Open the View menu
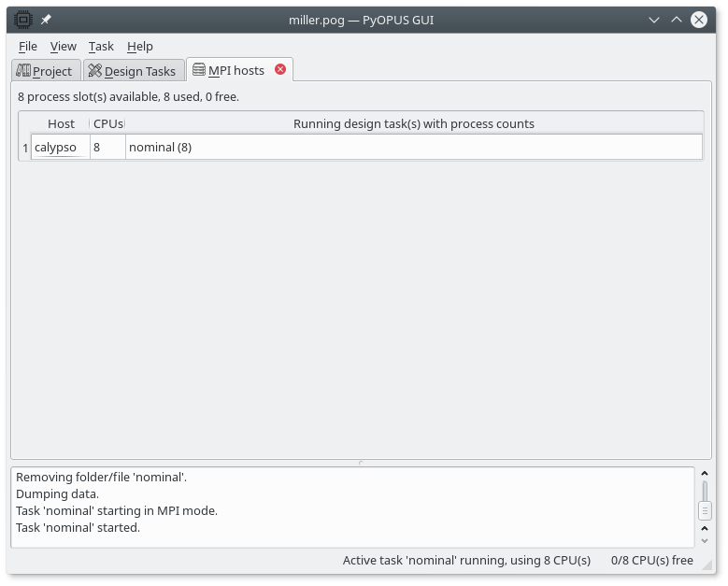 click(64, 46)
